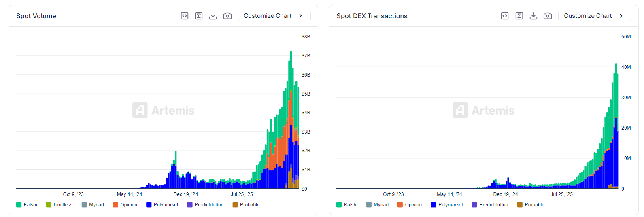Click sigma icon on Spot DEX Transactions chart
644x217 pixels.
coord(519,16)
